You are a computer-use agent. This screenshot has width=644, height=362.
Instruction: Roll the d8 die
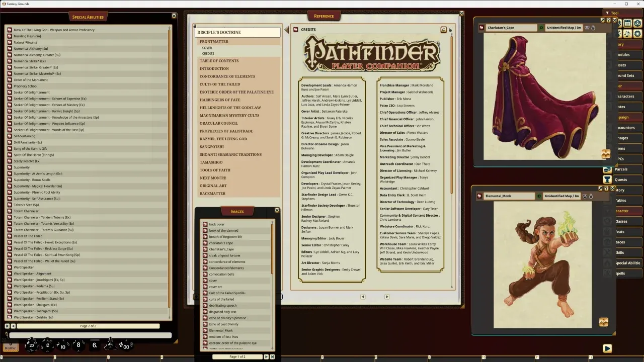click(78, 345)
